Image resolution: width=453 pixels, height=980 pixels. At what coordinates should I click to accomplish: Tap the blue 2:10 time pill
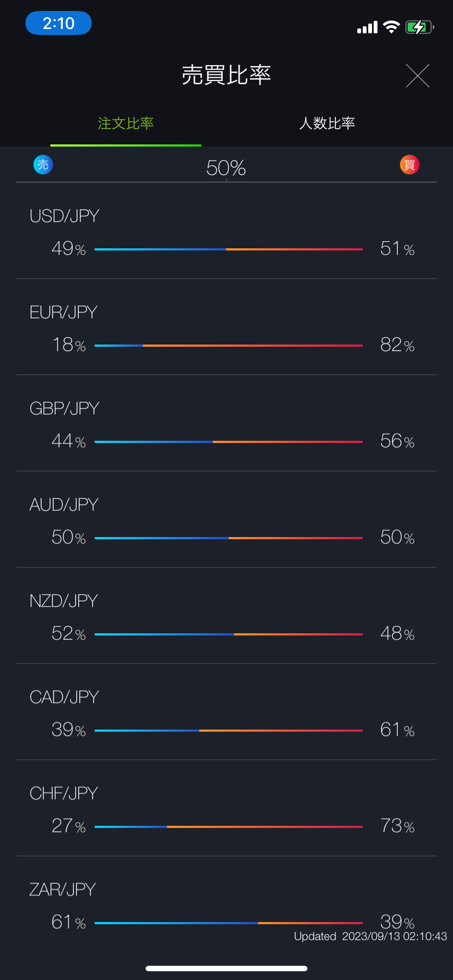[x=59, y=24]
